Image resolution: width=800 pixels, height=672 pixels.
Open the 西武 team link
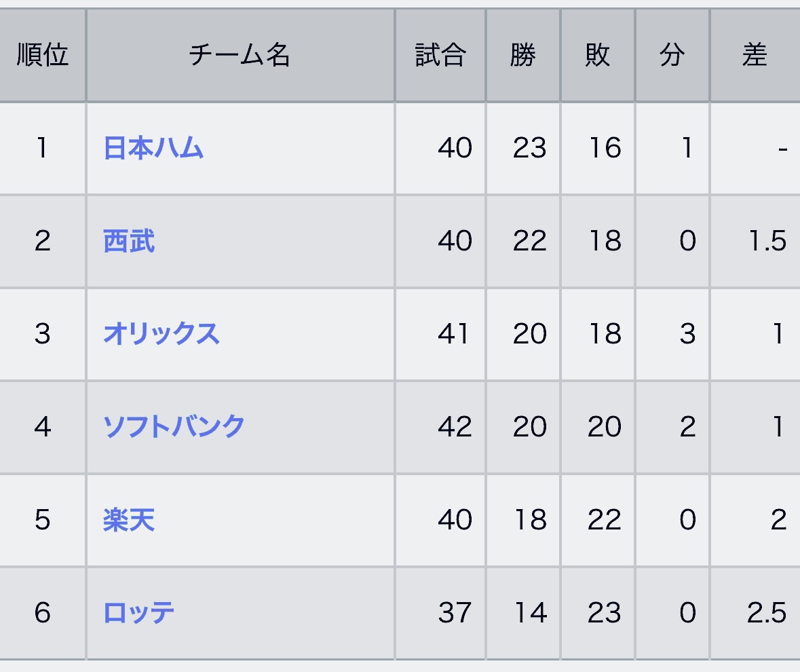pos(129,242)
